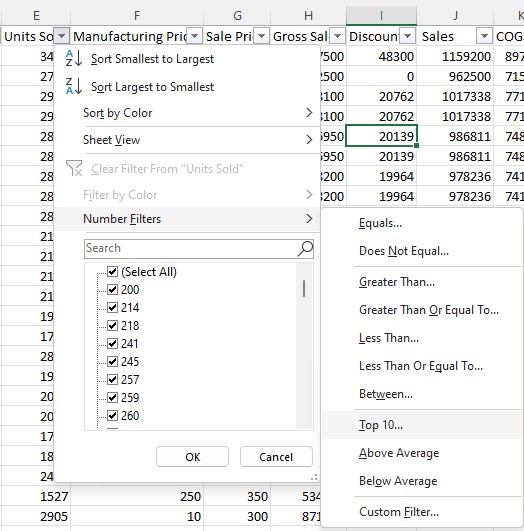Image resolution: width=524 pixels, height=531 pixels.
Task: Select Custom Filter... option
Action: click(422, 512)
